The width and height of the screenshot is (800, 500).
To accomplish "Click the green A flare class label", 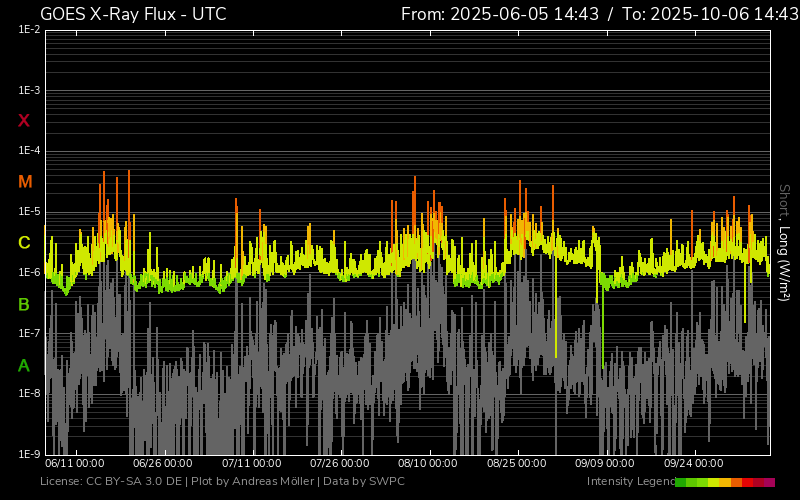I will coord(25,366).
